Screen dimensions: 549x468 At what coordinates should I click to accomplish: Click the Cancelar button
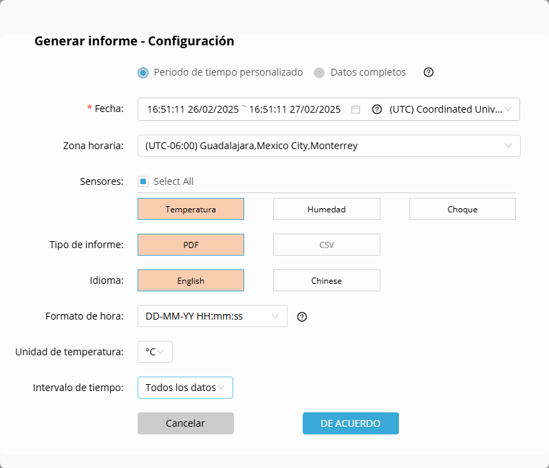pyautogui.click(x=186, y=423)
